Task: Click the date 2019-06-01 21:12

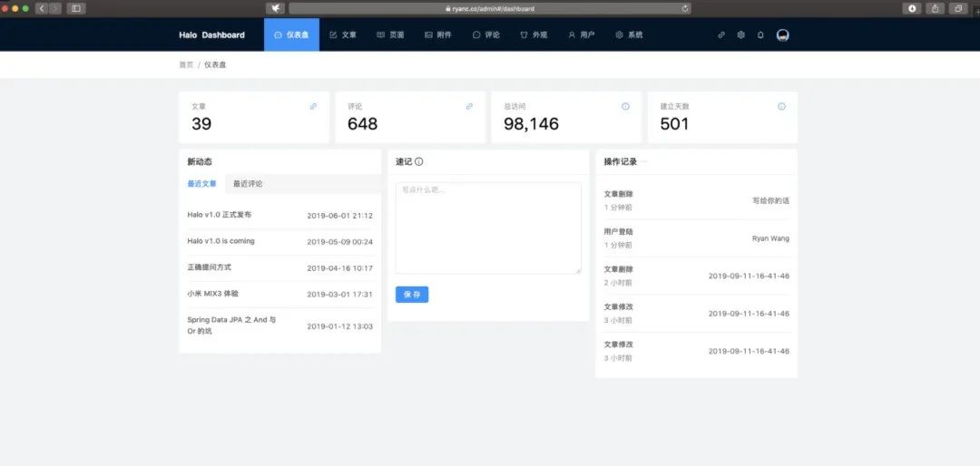Action: click(x=340, y=216)
